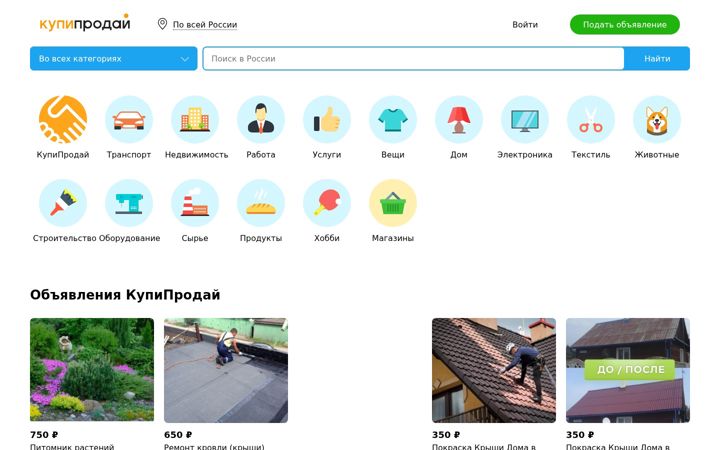Open the garden plants listing photo

click(x=92, y=370)
